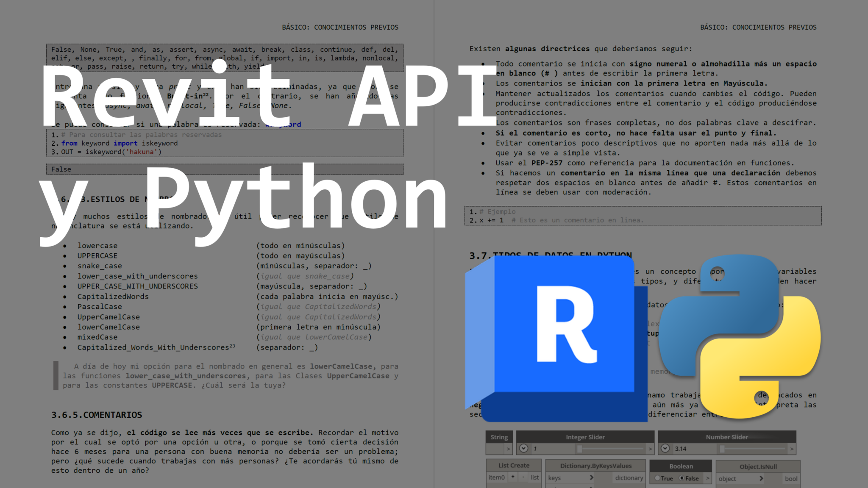The height and width of the screenshot is (488, 868).
Task: Click the object input port on Object.IsNull
Action: (762, 479)
